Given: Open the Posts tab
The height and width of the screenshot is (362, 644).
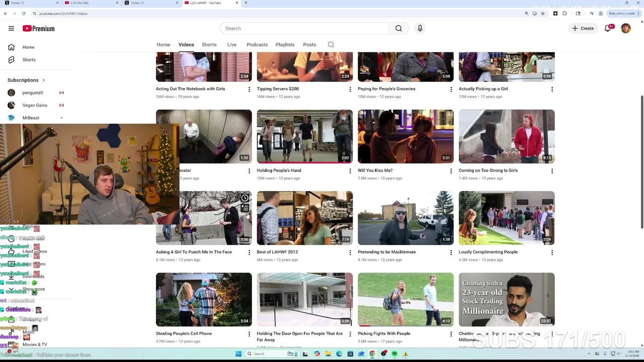Looking at the screenshot, I should 309,45.
